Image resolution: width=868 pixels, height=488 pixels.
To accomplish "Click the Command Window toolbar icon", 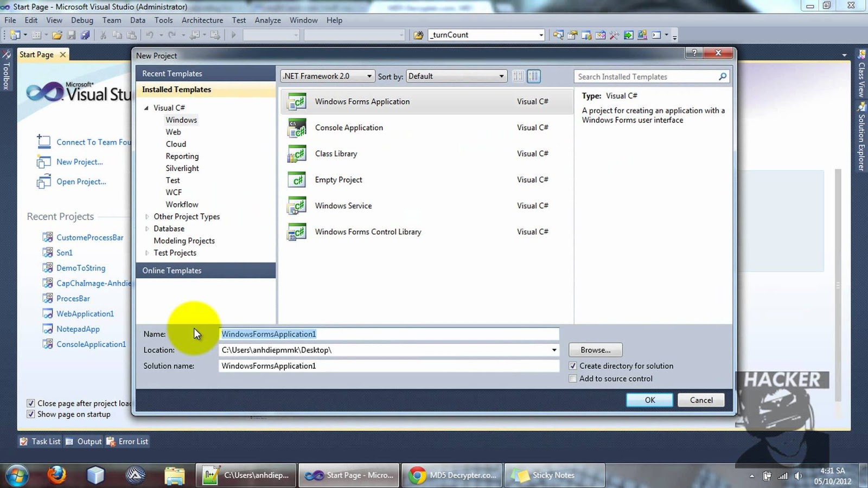I will (x=656, y=35).
